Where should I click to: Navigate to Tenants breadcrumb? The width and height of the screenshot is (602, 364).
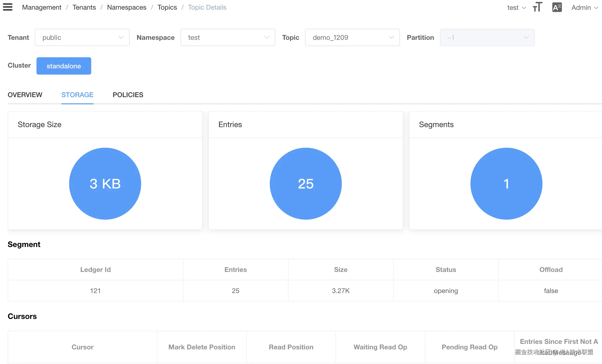click(x=84, y=7)
